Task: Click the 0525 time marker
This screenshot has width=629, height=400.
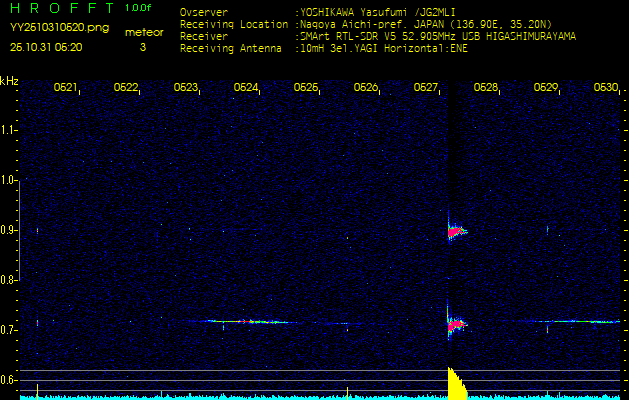Action: [x=306, y=88]
